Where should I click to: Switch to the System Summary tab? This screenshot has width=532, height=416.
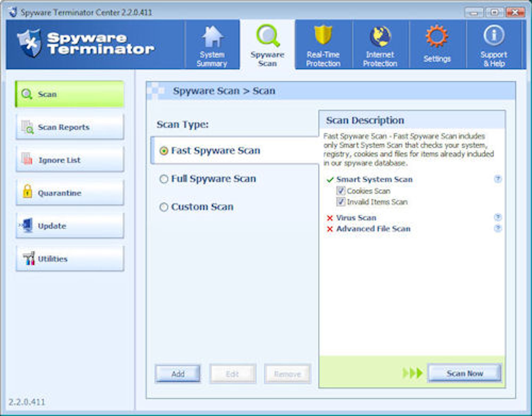click(x=212, y=45)
